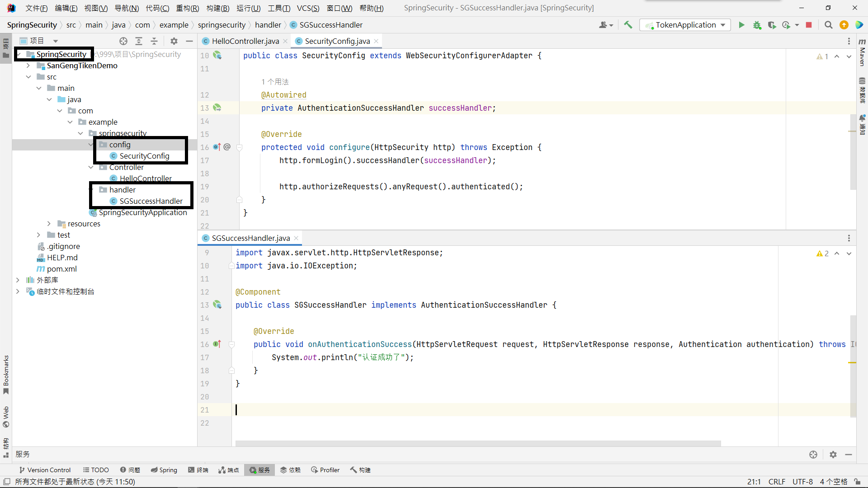
Task: Click UTF-8 encoding in status bar
Action: [x=802, y=482]
